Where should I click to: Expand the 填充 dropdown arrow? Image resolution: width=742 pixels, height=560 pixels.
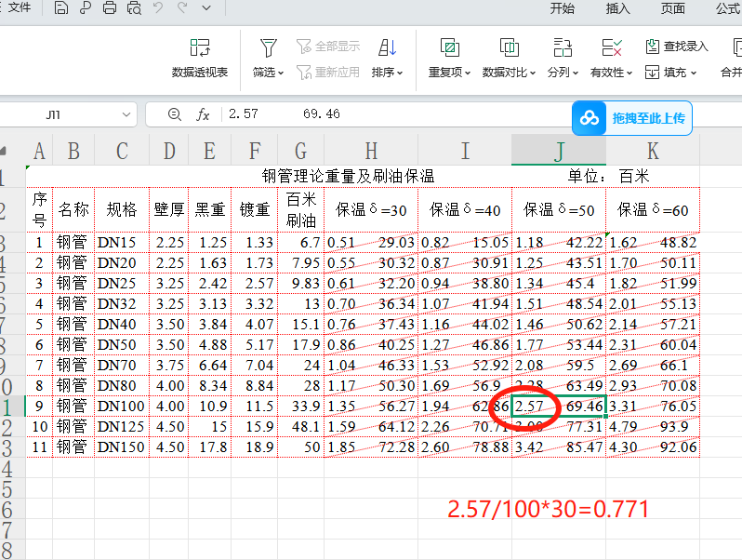[x=694, y=73]
